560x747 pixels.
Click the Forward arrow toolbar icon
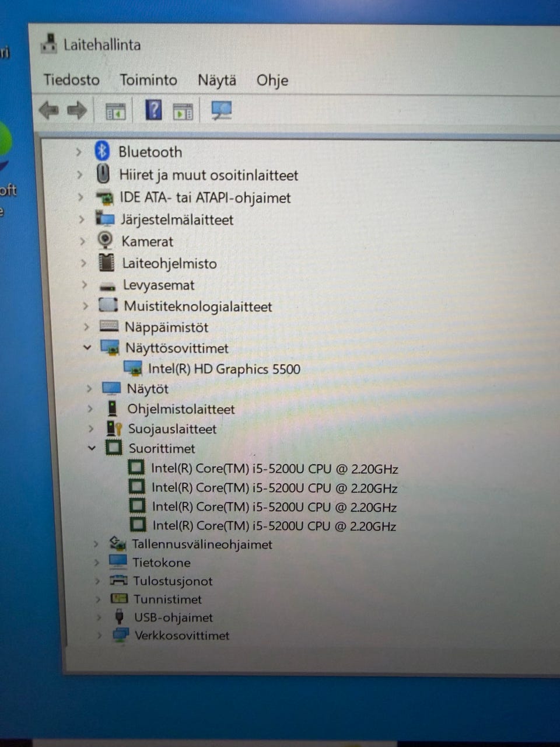[x=77, y=110]
